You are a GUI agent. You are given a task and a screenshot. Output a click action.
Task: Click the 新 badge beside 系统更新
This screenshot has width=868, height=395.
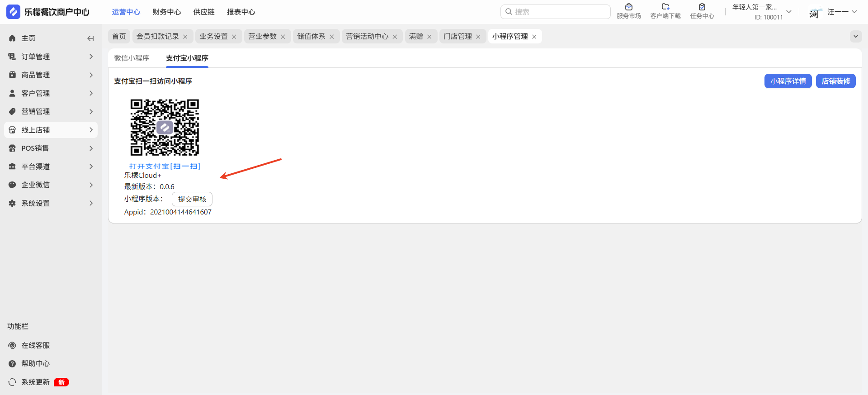(x=61, y=382)
